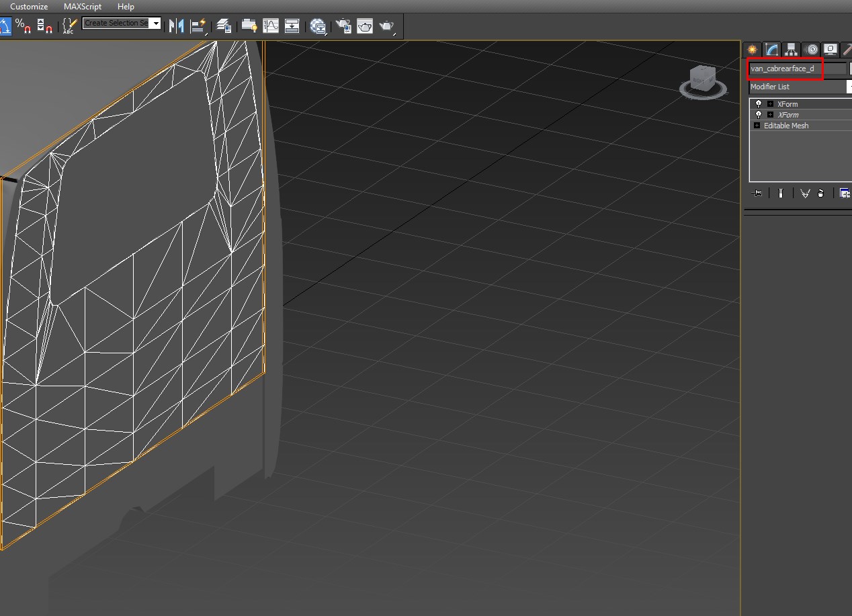The width and height of the screenshot is (852, 616).
Task: Expand the italic XForm modifier plus box
Action: coord(770,115)
